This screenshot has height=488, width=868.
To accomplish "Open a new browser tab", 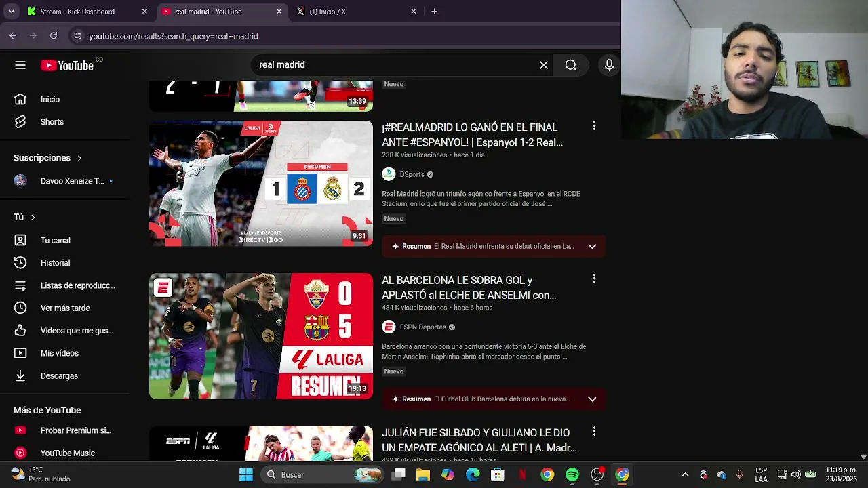I will click(435, 12).
